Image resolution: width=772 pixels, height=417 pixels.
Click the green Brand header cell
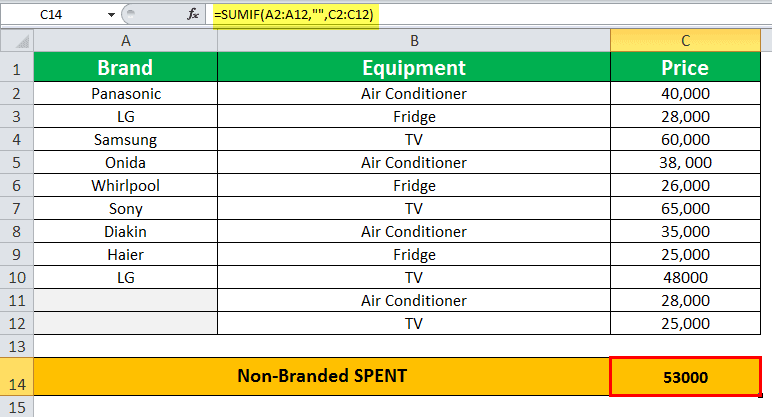125,68
